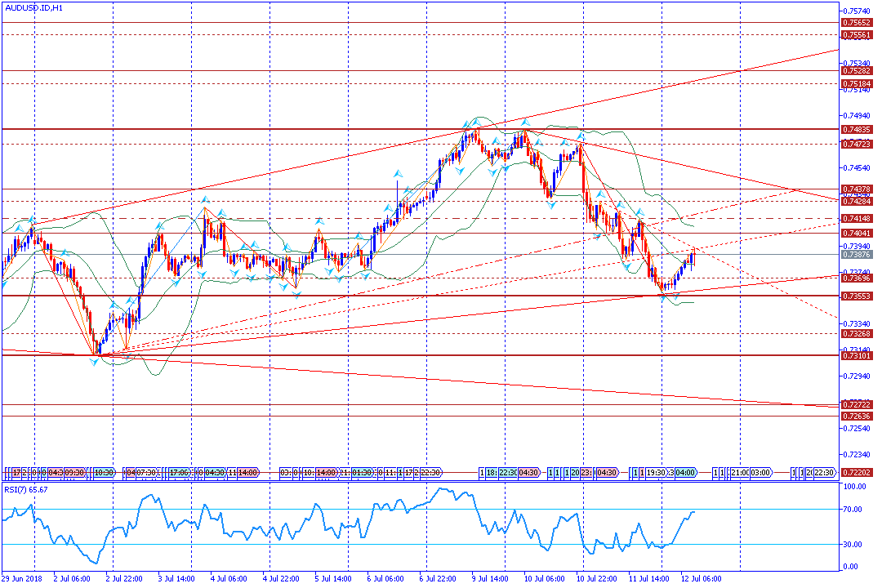Click the red 09:30 event marker
The width and height of the screenshot is (882, 588).
coord(73,473)
